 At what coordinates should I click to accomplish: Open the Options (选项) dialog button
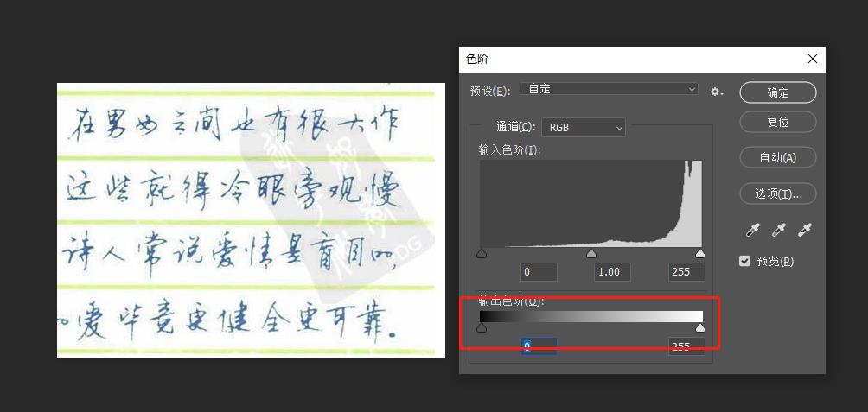[x=777, y=193]
